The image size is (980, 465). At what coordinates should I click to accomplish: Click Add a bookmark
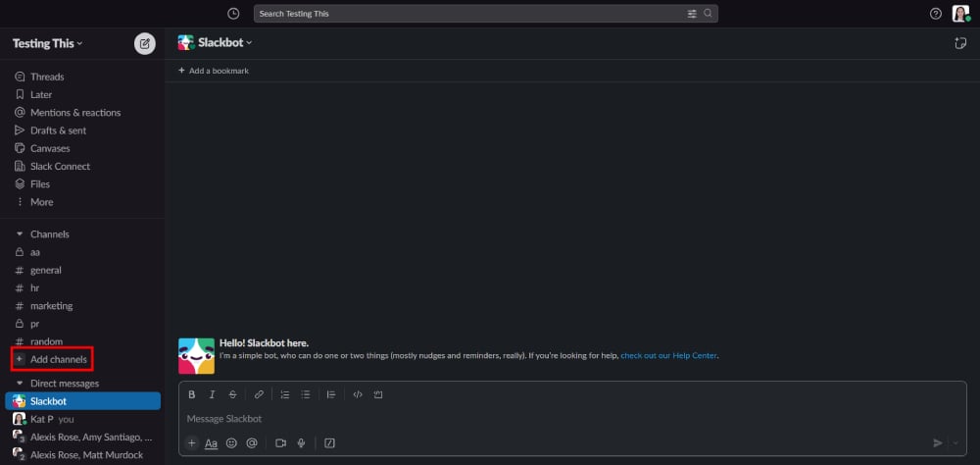pos(213,71)
